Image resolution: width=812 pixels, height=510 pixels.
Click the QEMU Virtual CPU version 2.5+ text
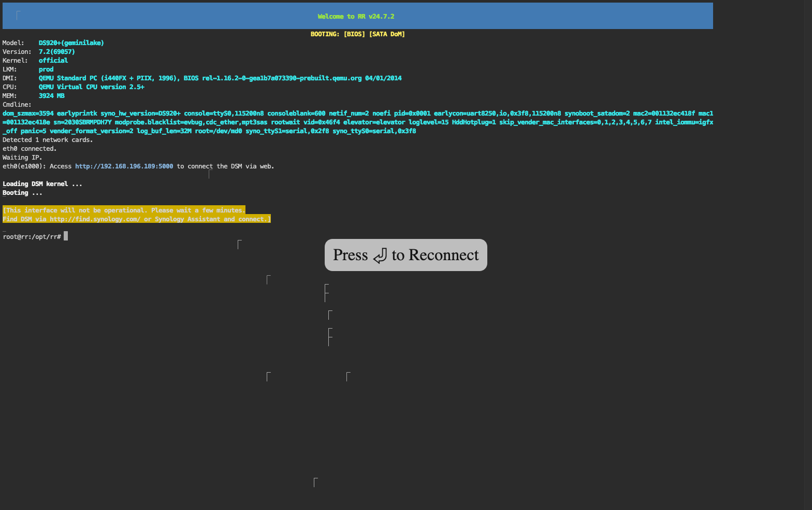(x=91, y=87)
